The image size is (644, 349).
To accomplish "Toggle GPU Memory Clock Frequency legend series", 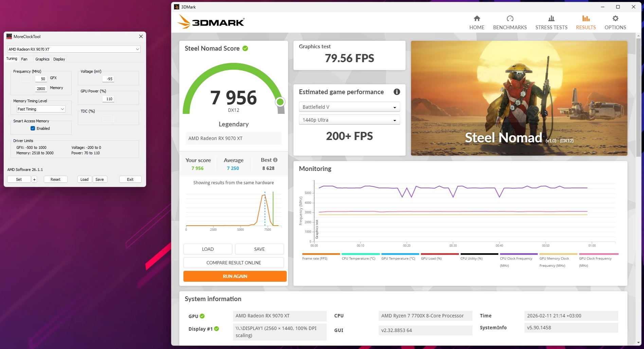I will click(558, 260).
